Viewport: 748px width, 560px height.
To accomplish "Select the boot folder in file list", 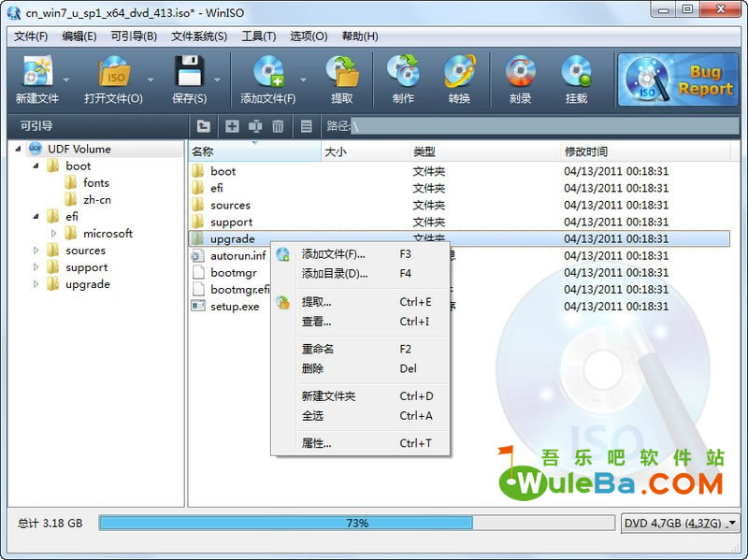I will [x=223, y=171].
